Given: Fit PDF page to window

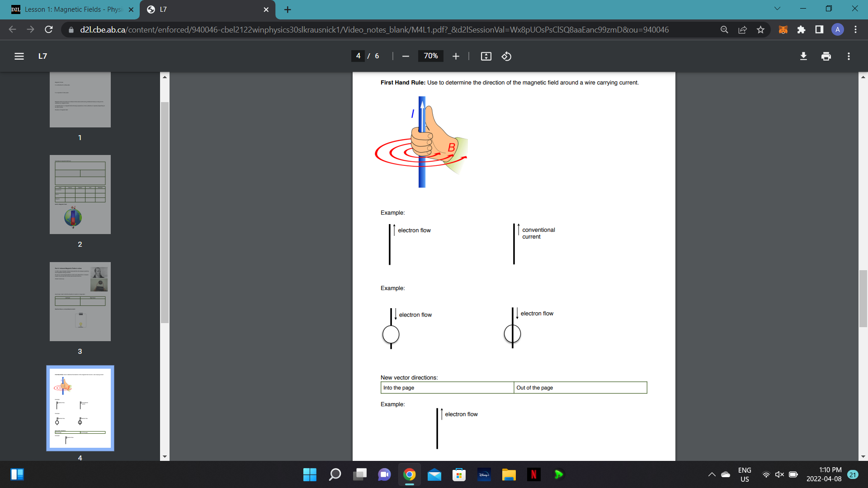Looking at the screenshot, I should [x=486, y=56].
